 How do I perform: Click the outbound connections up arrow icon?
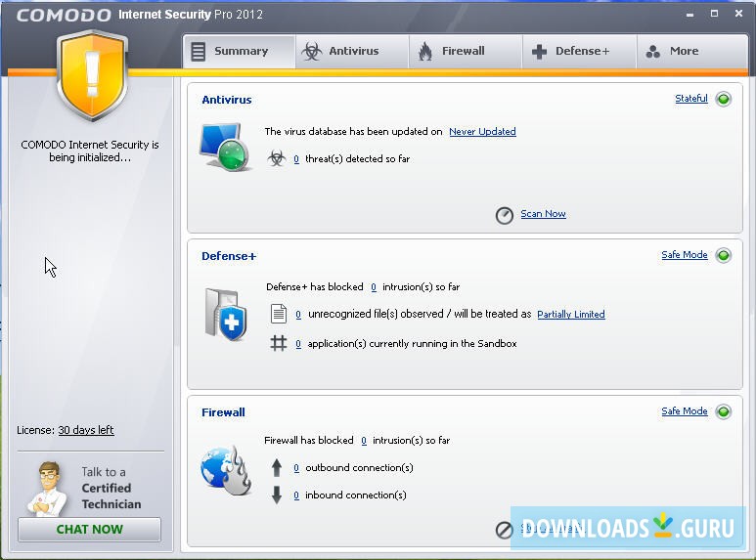(x=276, y=467)
